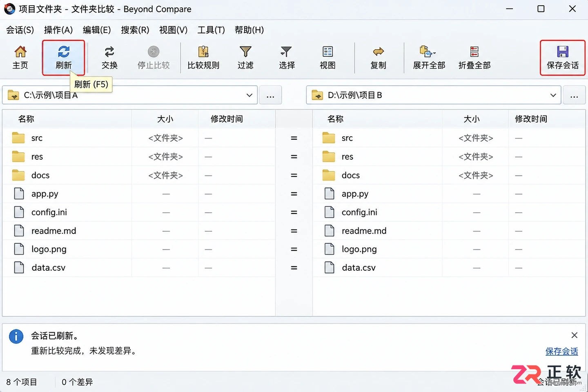Open the 工具(T) menu
The height and width of the screenshot is (392, 588).
pos(211,30)
